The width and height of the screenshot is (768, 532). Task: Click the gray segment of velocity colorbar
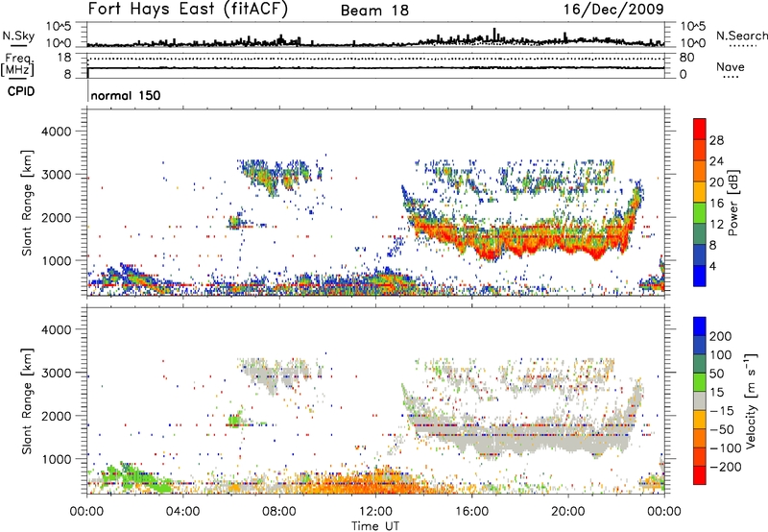pyautogui.click(x=700, y=400)
